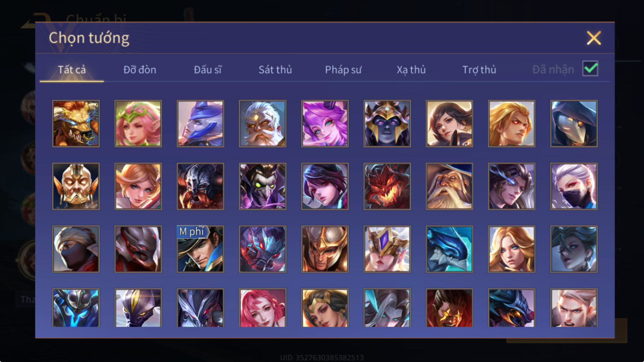
Task: Close the Chọn tướng dialog
Action: point(594,38)
